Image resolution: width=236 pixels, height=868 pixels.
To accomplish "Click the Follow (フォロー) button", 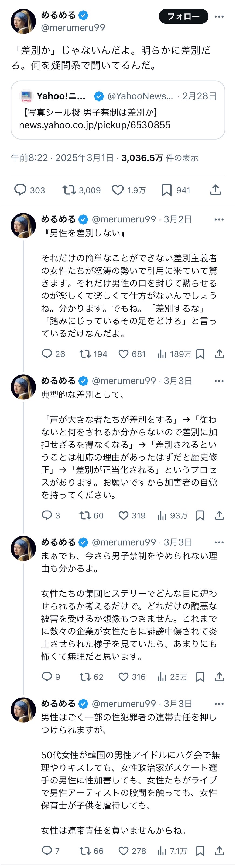I will point(183,16).
